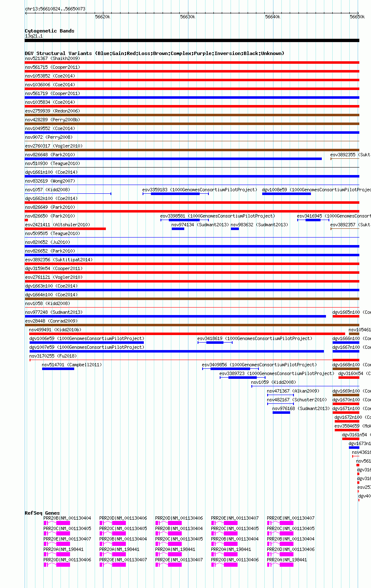Select dgv1007e59 variant label
Screen dimensions: 371x588
[87, 347]
